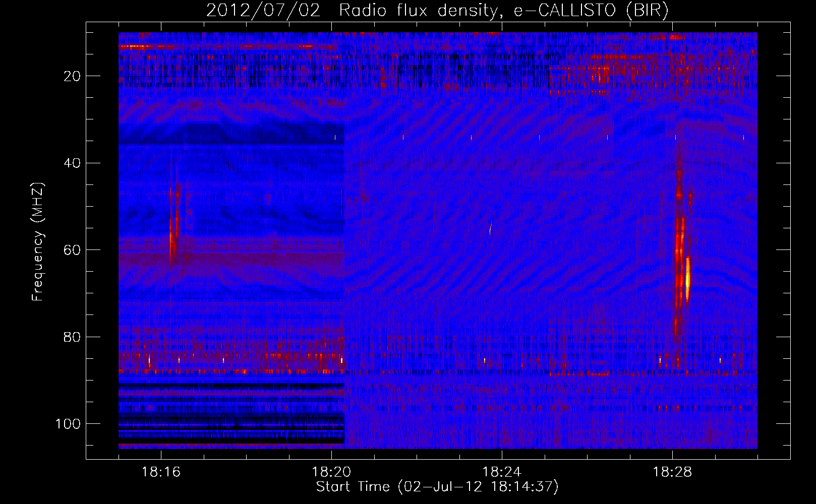Click the '60' frequency tick label
The width and height of the screenshot is (816, 504).
pos(72,250)
